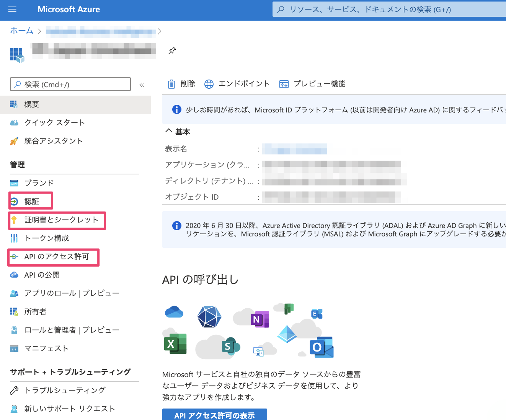Click the Excel icon in API graphic
The height and width of the screenshot is (420, 506).
[175, 343]
